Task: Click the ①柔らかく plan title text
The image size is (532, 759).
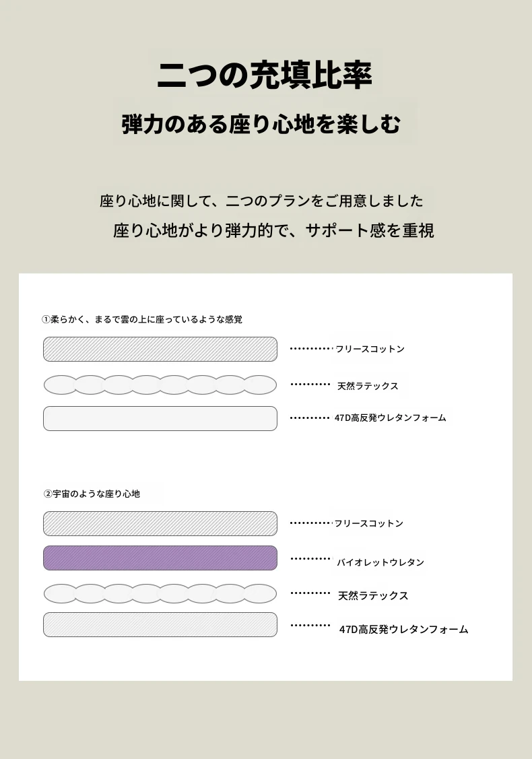Action: click(x=142, y=319)
